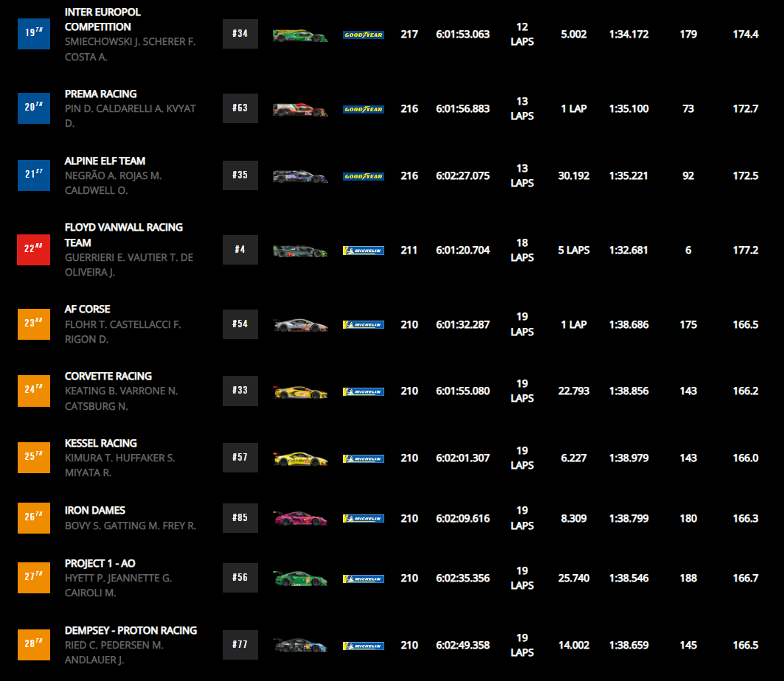Click the 5 LAPS gap value
The height and width of the screenshot is (681, 784).
pyautogui.click(x=574, y=251)
